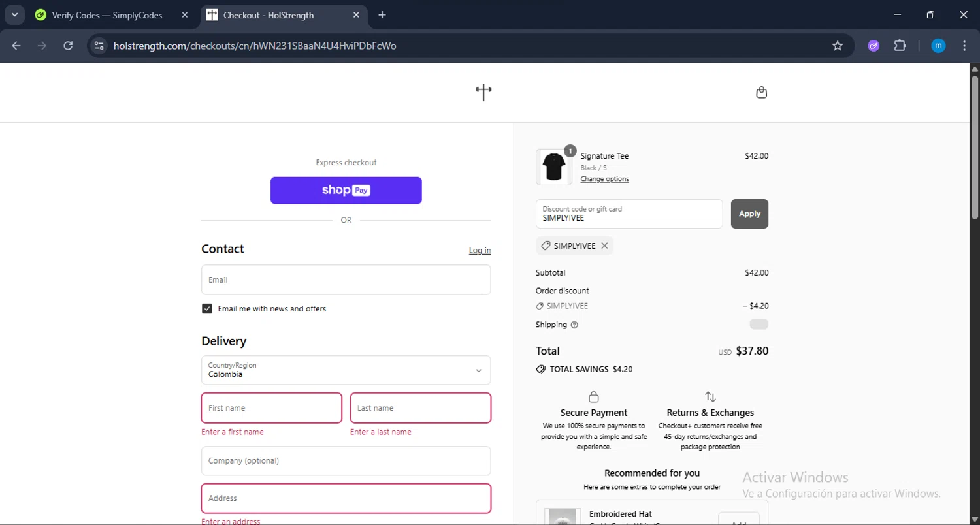The width and height of the screenshot is (980, 525).
Task: Go back to the previous page
Action: 16,46
